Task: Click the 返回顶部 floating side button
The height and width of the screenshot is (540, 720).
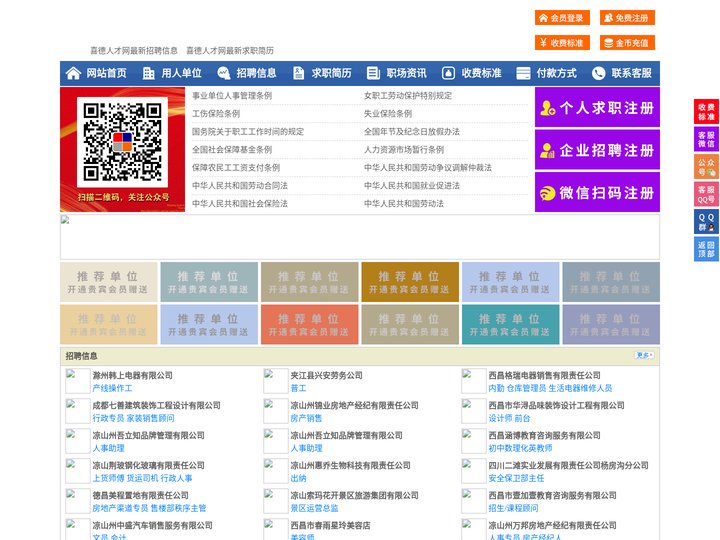Action: (706, 249)
